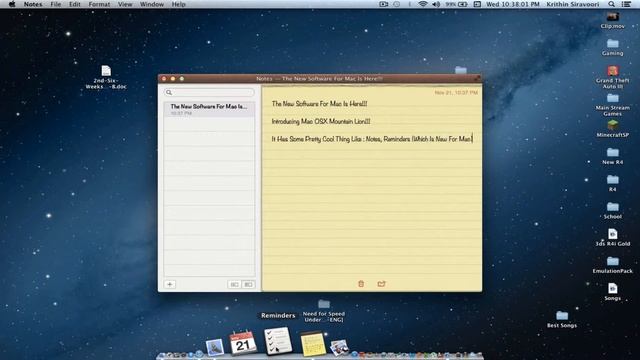Screen dimensions: 640x360
Task: Click the screen recording status icon in menu bar
Action: pyautogui.click(x=383, y=4)
